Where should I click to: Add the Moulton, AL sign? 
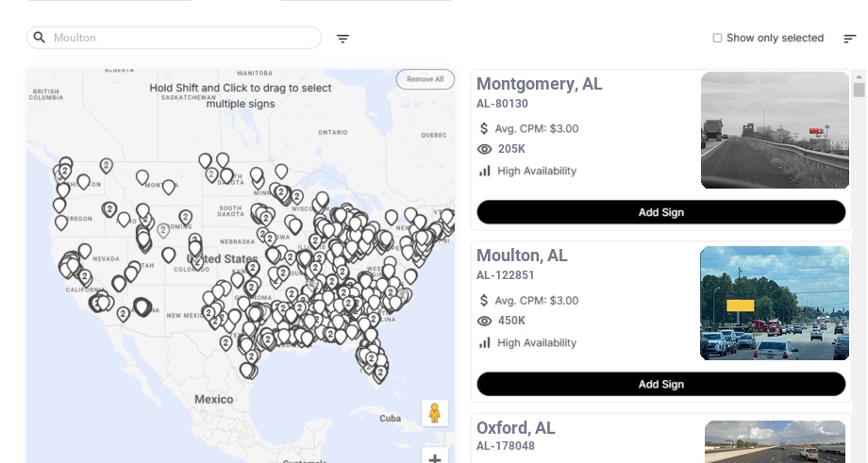660,384
